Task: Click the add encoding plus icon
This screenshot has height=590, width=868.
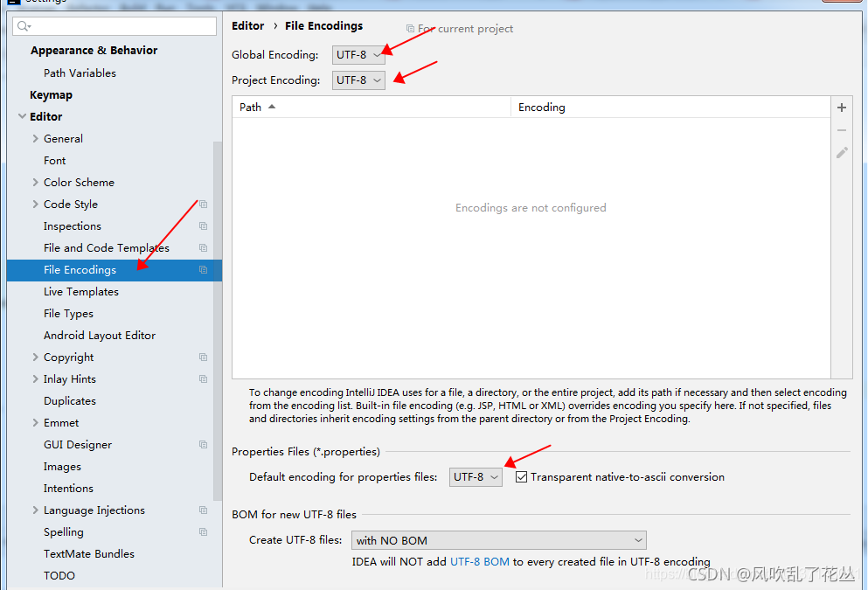Action: (x=842, y=108)
